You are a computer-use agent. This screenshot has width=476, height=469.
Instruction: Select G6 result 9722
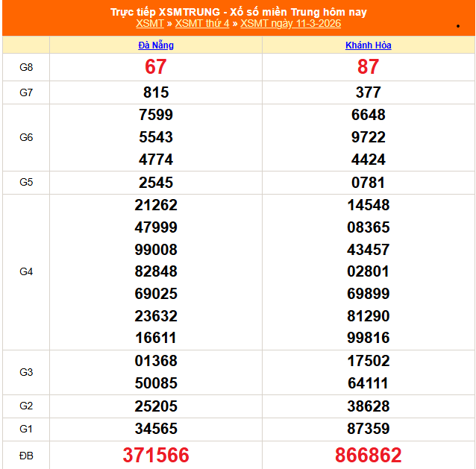368,137
